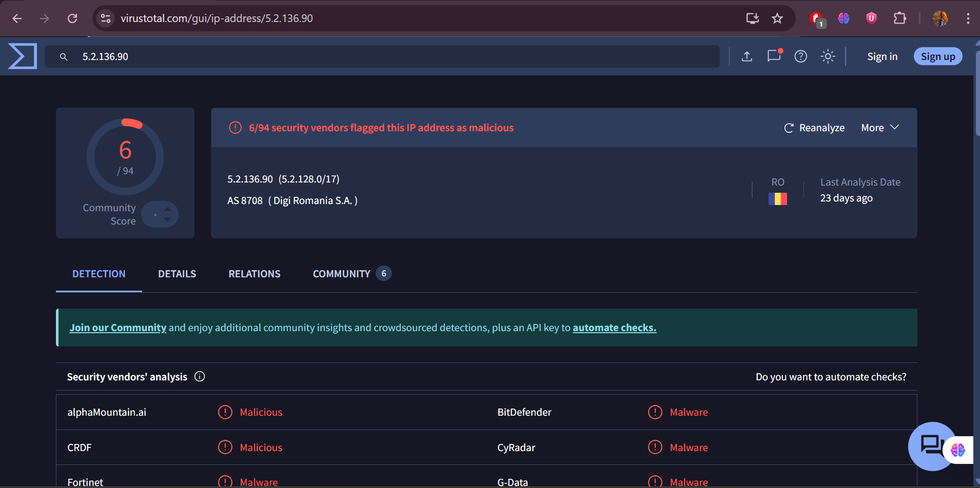Open the floating chat bubble widget
Screen dimensions: 980x488
(932, 446)
